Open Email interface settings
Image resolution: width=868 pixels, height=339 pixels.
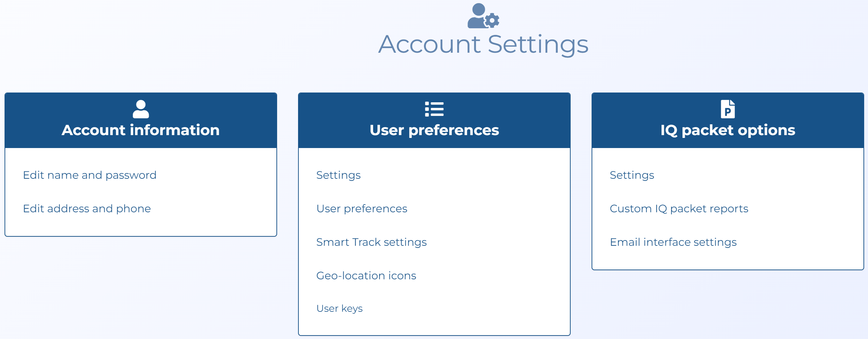(x=673, y=242)
